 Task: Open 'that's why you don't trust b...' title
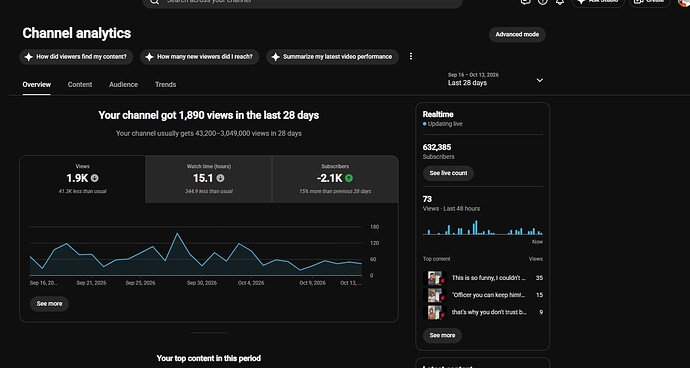[x=489, y=312]
